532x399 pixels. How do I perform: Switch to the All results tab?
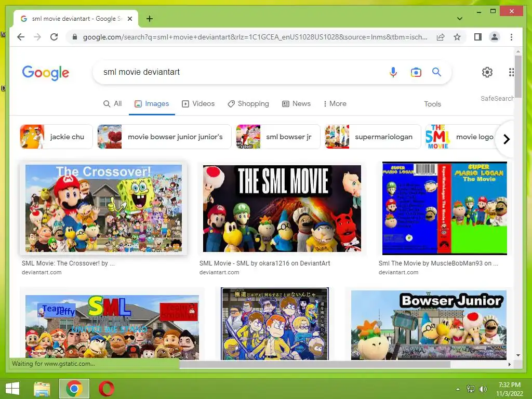(x=113, y=104)
